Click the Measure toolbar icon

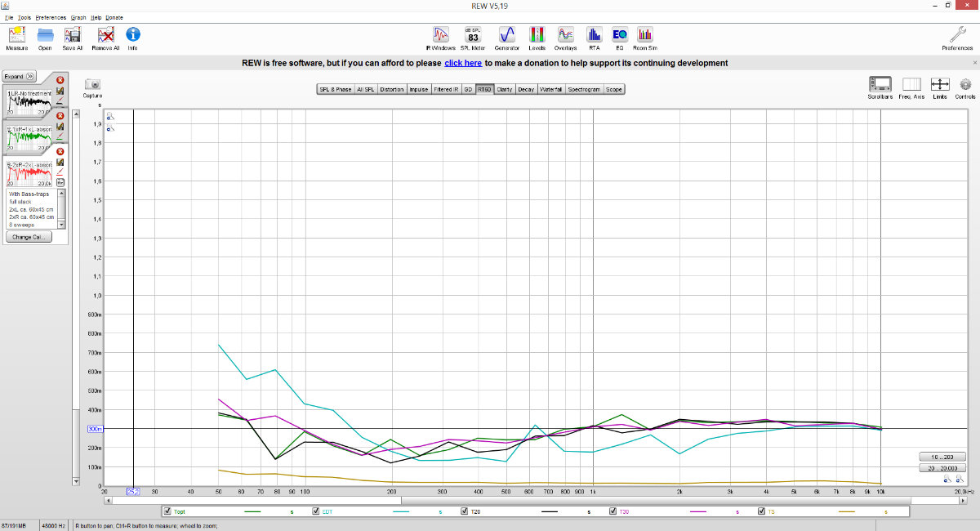[x=17, y=35]
